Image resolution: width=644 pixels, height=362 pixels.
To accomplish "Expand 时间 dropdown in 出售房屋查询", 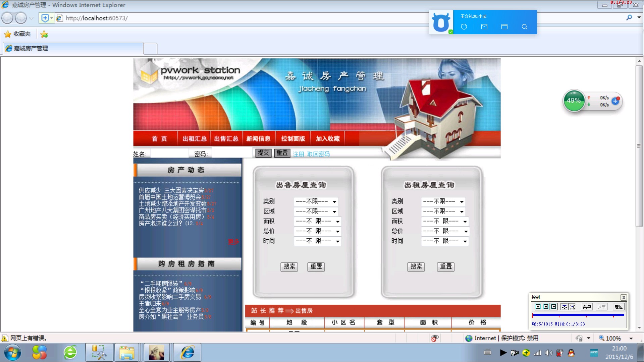I will click(x=318, y=241).
